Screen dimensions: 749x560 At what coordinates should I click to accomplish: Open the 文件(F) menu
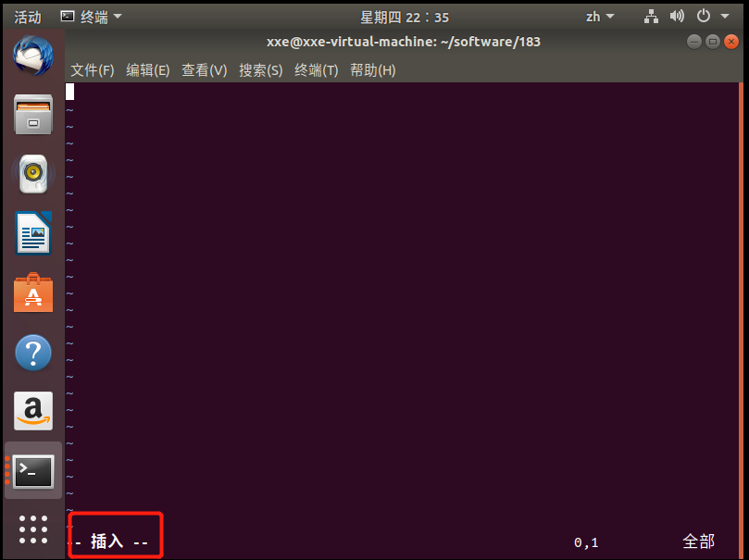coord(93,70)
